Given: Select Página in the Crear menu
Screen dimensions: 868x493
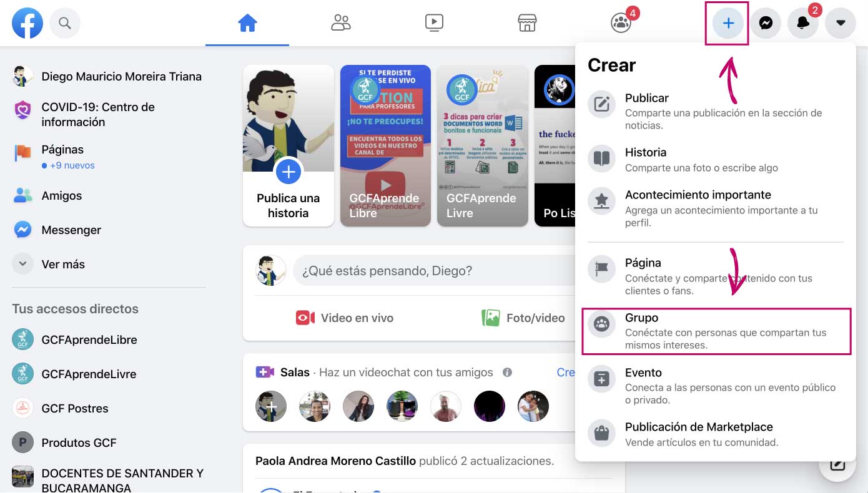Looking at the screenshot, I should coord(716,276).
